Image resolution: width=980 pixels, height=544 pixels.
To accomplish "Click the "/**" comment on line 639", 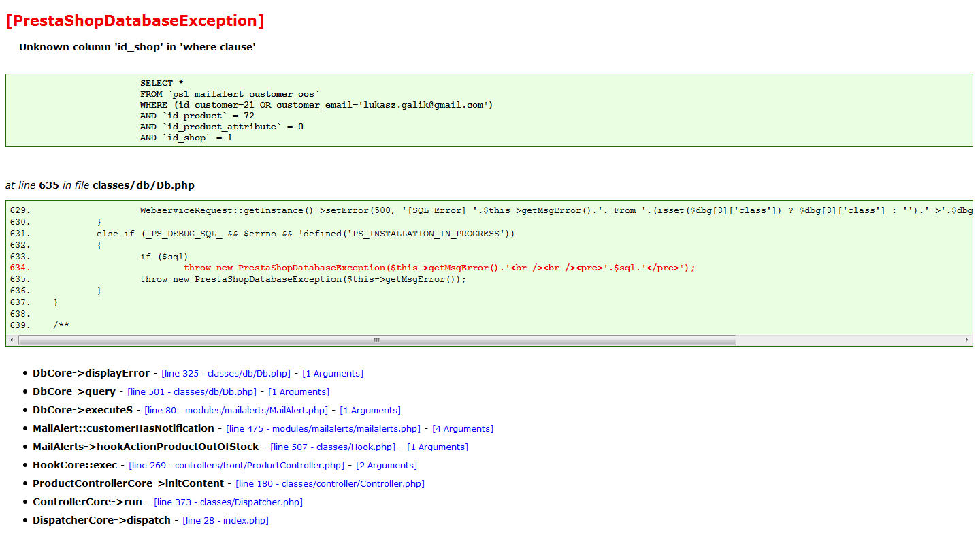I will [x=61, y=325].
